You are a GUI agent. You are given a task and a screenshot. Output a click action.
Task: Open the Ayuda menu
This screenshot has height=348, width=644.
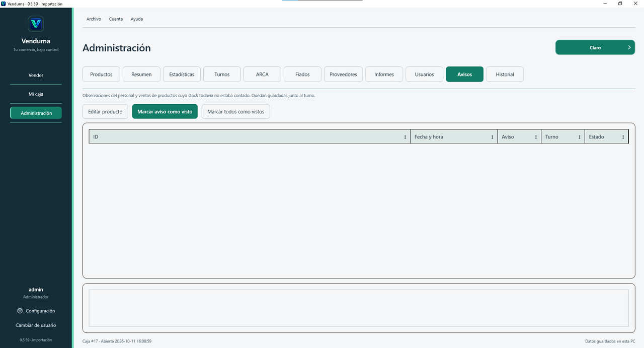coord(137,19)
